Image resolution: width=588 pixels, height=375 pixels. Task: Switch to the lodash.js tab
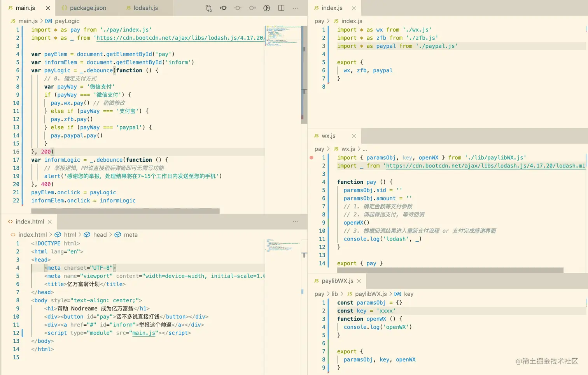[x=146, y=8]
